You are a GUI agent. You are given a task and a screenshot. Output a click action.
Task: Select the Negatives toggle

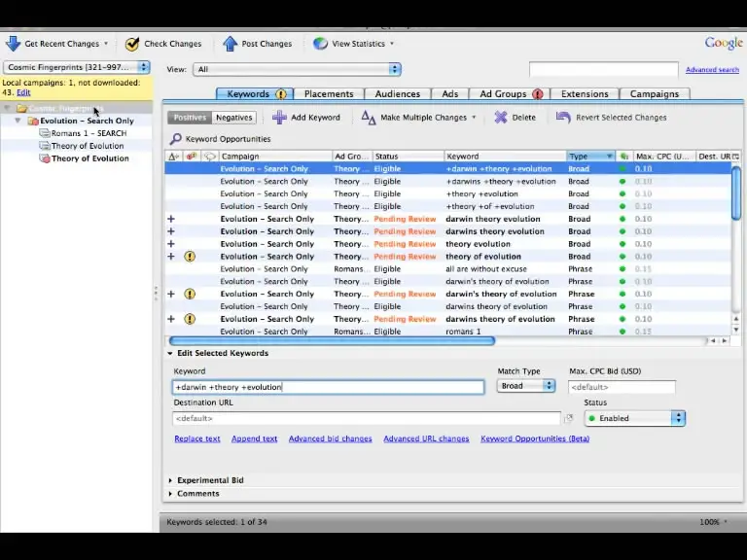point(233,118)
